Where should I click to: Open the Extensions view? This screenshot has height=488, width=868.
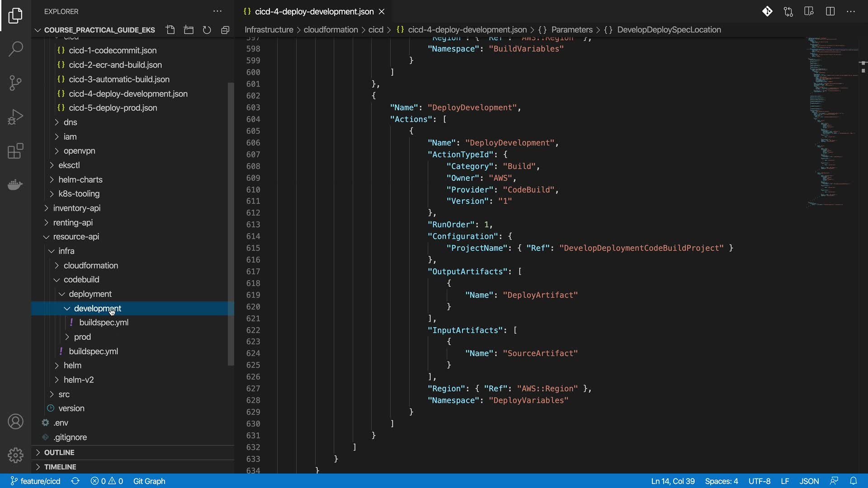15,151
